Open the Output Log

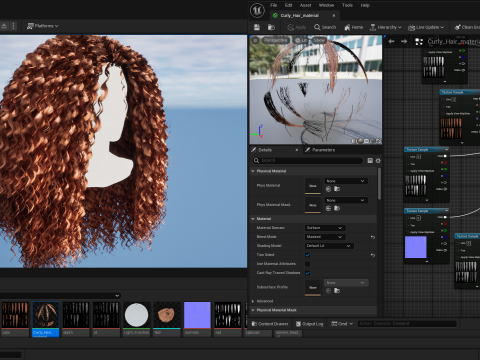tap(310, 324)
